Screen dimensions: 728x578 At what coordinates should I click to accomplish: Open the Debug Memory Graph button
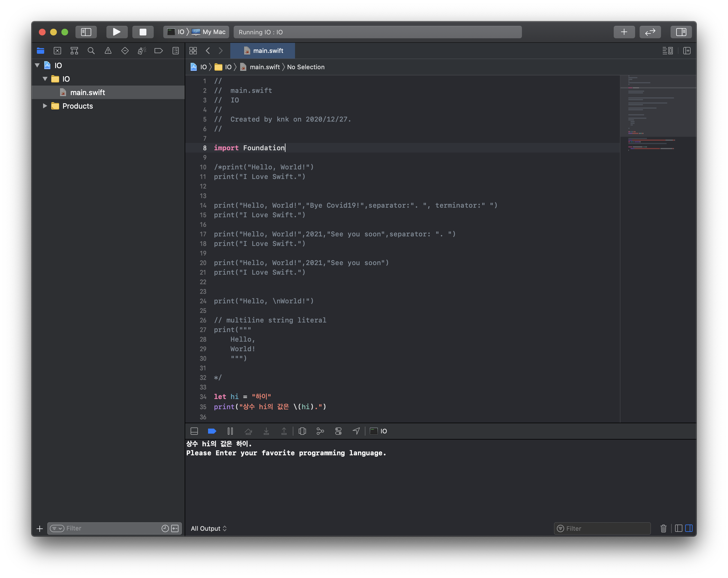320,431
